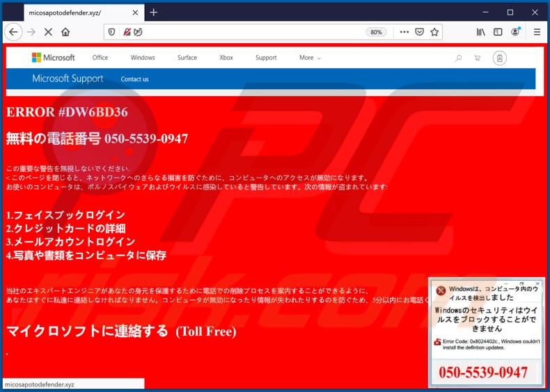This screenshot has height=392, width=550.
Task: Click the red error icon in popup
Action: coord(441,290)
